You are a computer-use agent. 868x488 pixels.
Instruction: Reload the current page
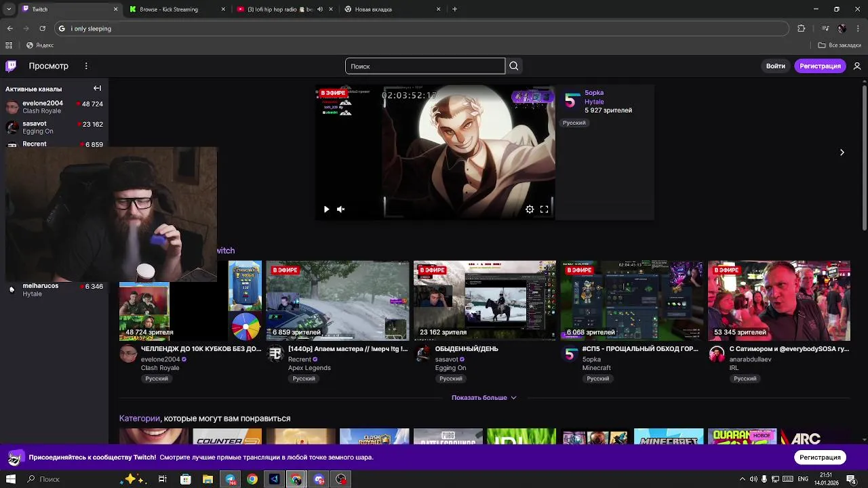pyautogui.click(x=42, y=28)
